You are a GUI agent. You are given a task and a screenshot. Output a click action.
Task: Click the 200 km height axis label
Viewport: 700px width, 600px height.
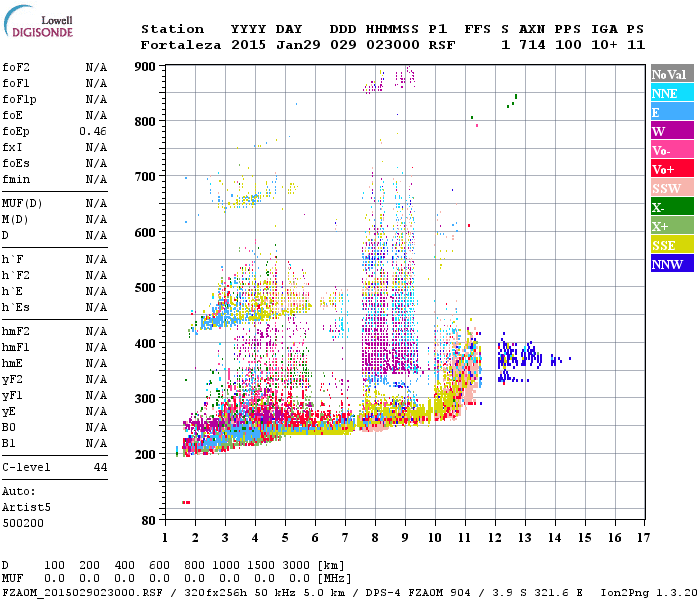click(145, 454)
